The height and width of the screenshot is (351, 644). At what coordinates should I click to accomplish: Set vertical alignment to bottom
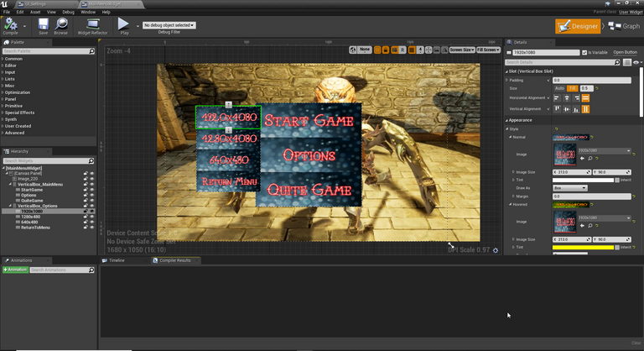tap(576, 109)
